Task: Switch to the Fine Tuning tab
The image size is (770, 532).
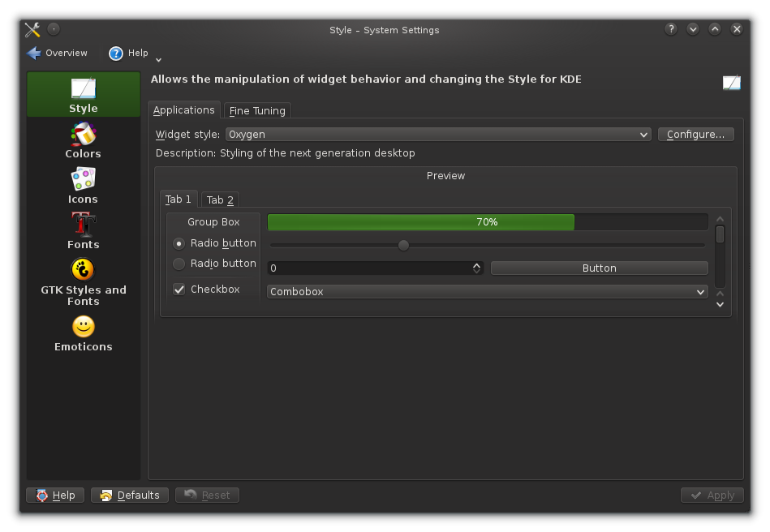Action: (257, 110)
